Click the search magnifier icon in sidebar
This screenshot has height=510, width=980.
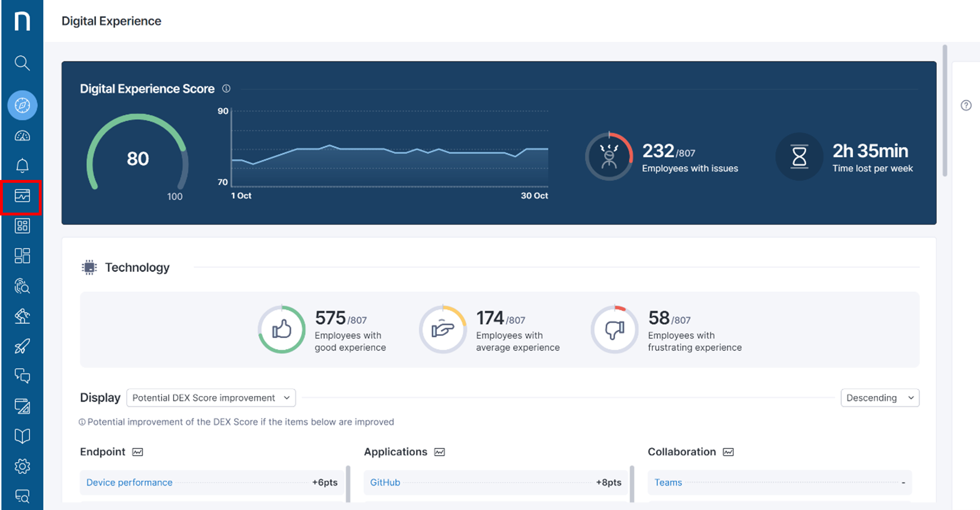point(22,63)
